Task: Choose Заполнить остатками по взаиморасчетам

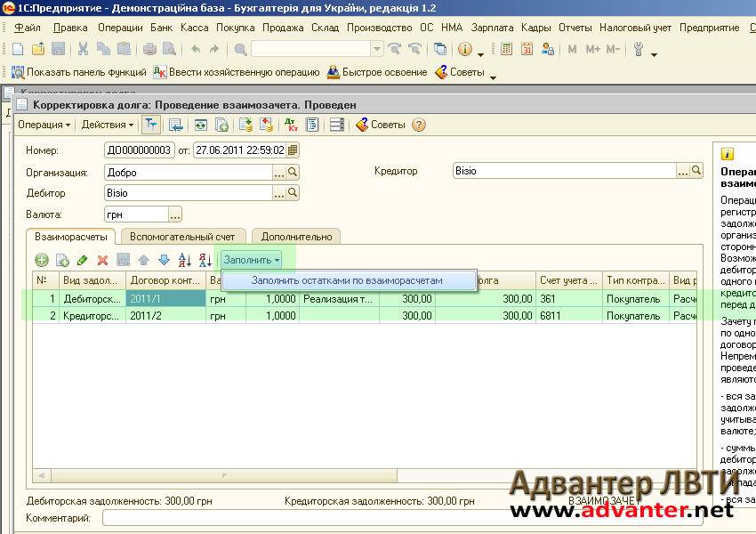Action: pos(349,280)
